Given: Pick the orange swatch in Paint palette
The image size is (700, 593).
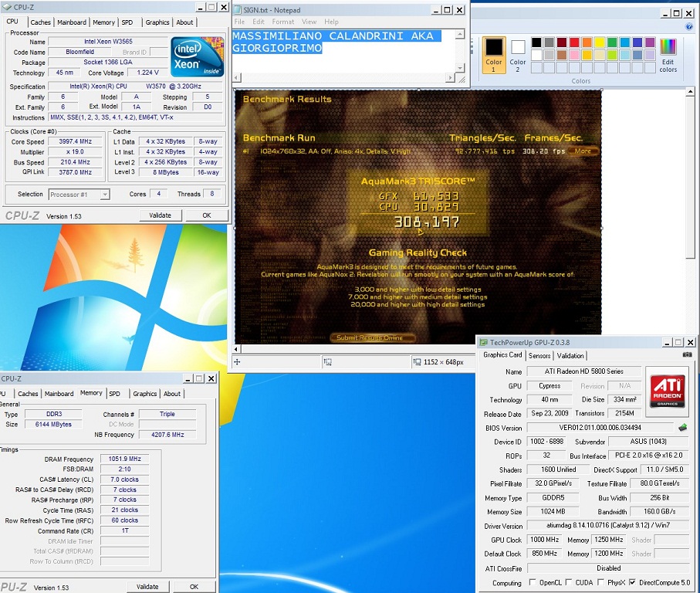Looking at the screenshot, I should coord(587,42).
